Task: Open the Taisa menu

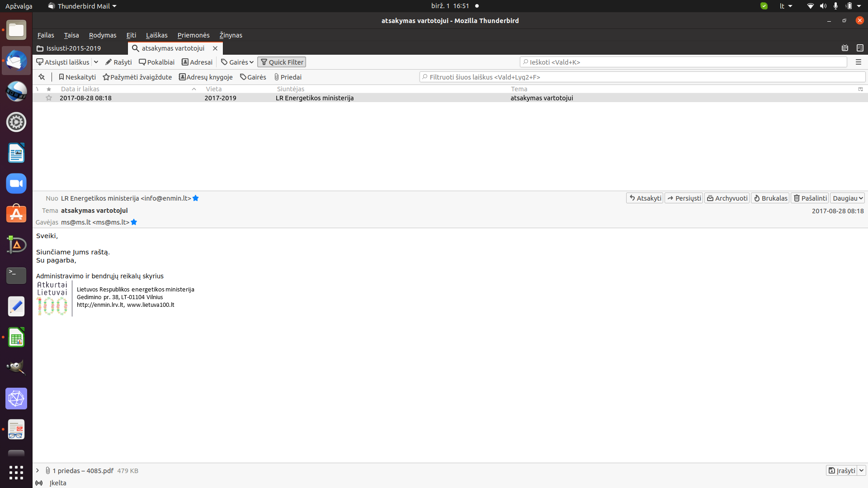Action: 71,35
